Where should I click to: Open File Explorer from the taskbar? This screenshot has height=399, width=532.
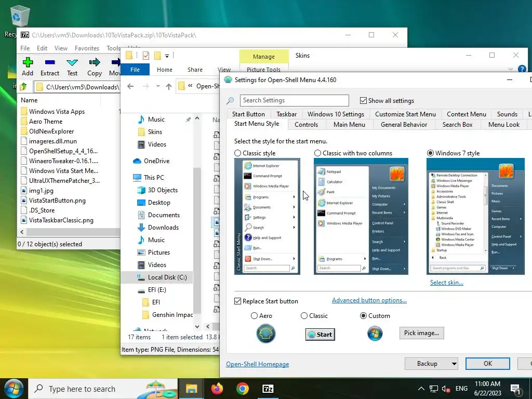coord(191,389)
